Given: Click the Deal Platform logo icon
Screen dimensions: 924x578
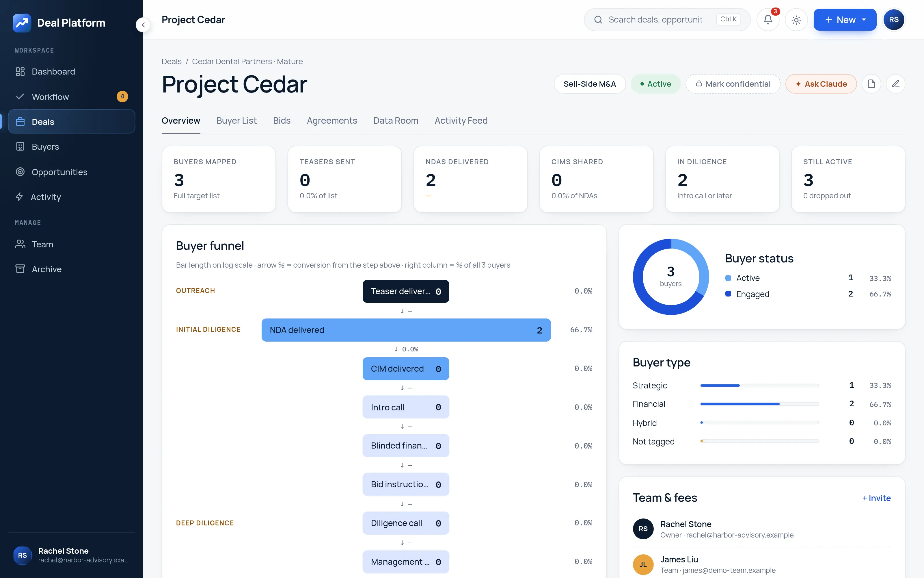Looking at the screenshot, I should [x=22, y=23].
